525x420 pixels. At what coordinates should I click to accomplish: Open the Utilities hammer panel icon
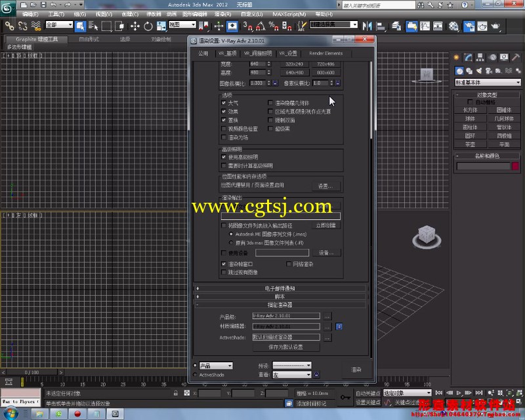point(516,57)
